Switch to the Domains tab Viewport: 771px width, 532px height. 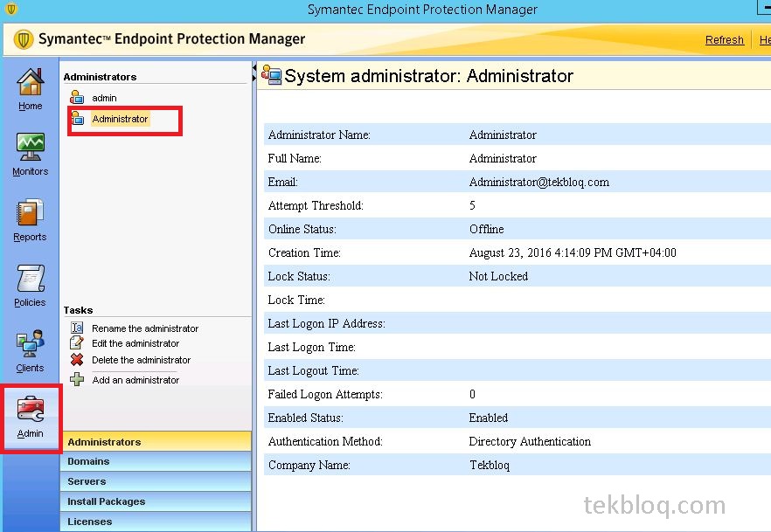156,461
